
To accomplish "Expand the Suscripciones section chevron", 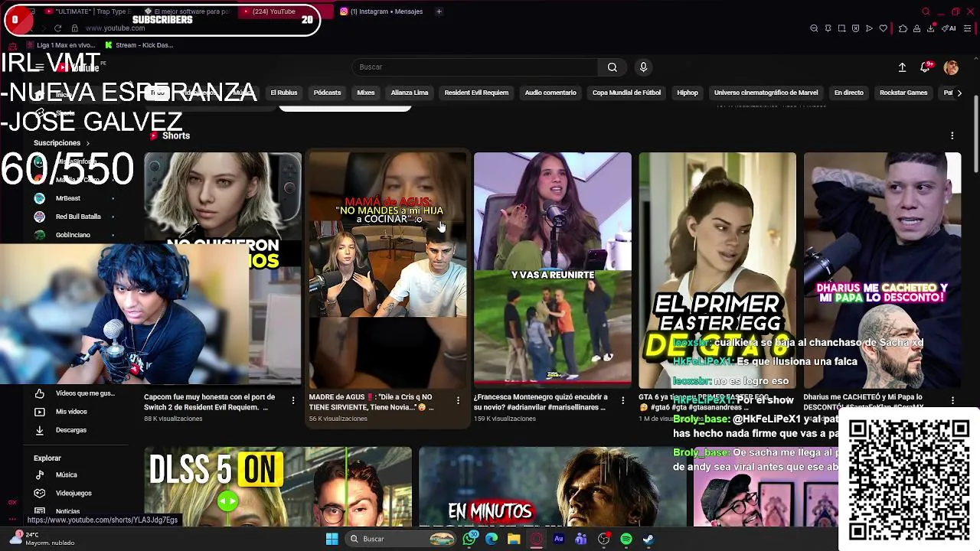I will pos(87,143).
